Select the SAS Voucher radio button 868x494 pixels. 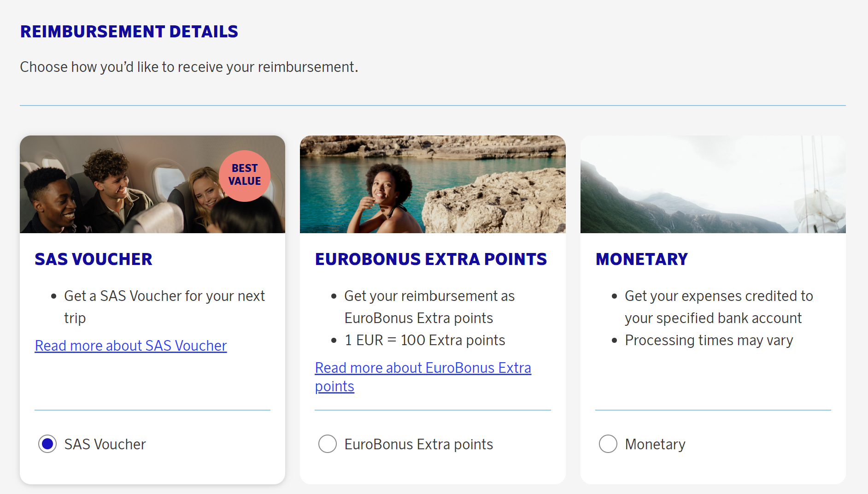coord(47,444)
